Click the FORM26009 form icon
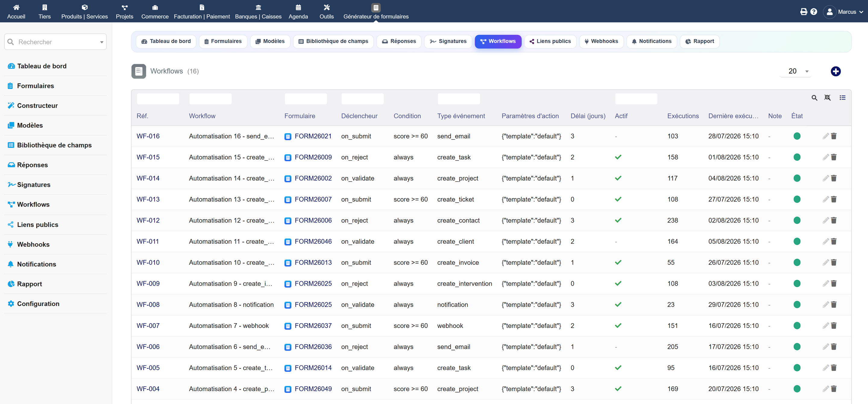This screenshot has width=868, height=404. point(288,157)
